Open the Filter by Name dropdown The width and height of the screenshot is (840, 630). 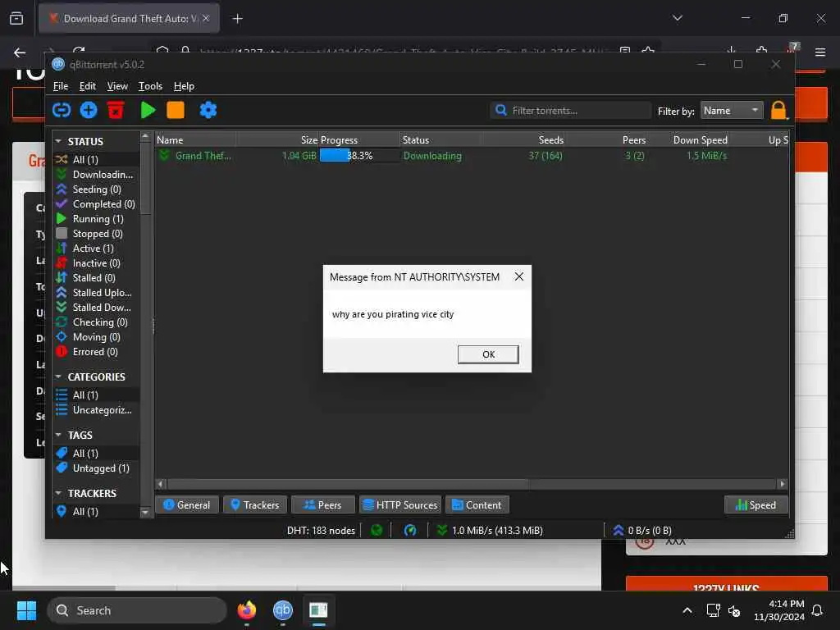coord(731,111)
